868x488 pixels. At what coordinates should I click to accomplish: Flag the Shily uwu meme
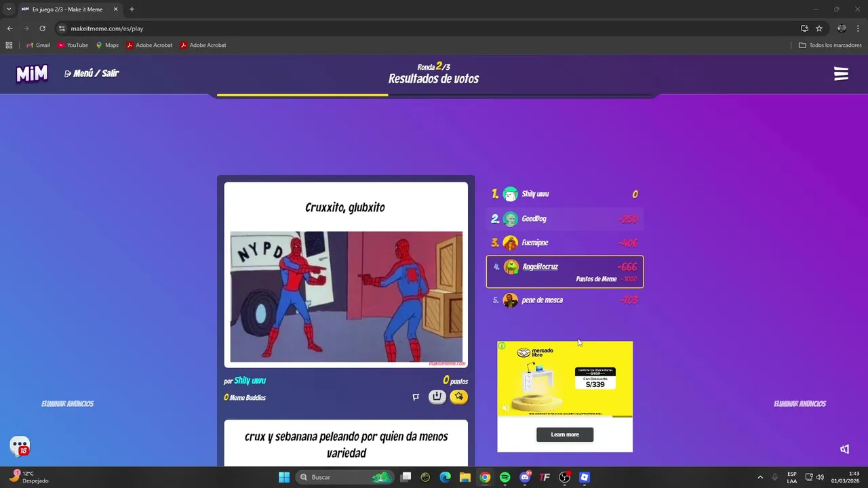point(416,397)
